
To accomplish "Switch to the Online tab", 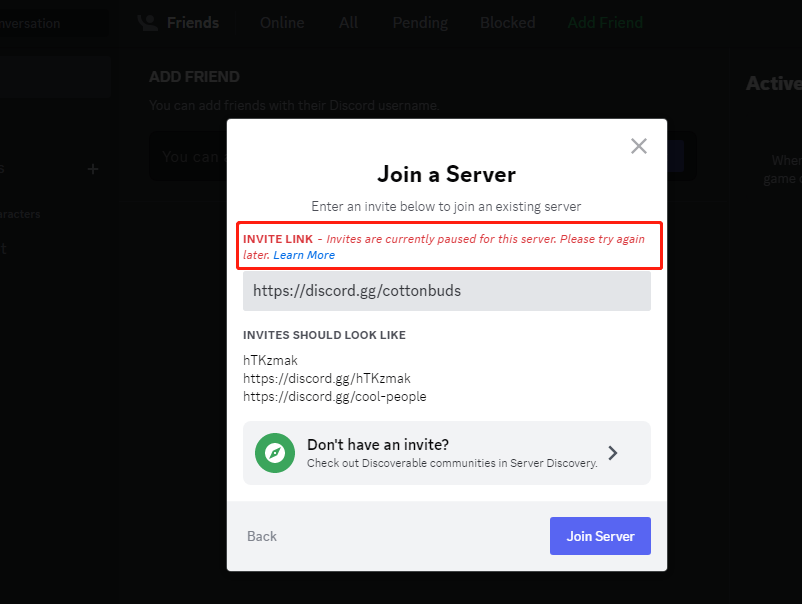I will click(x=281, y=22).
